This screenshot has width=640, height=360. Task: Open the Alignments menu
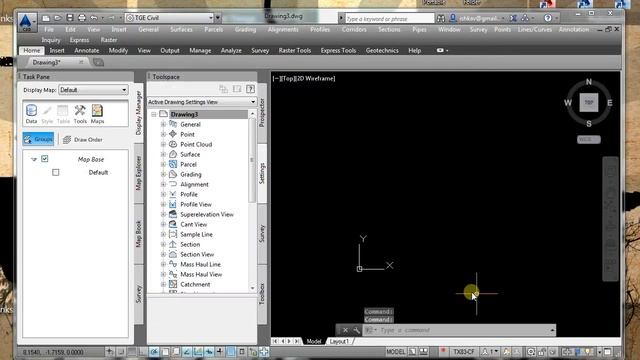point(283,29)
